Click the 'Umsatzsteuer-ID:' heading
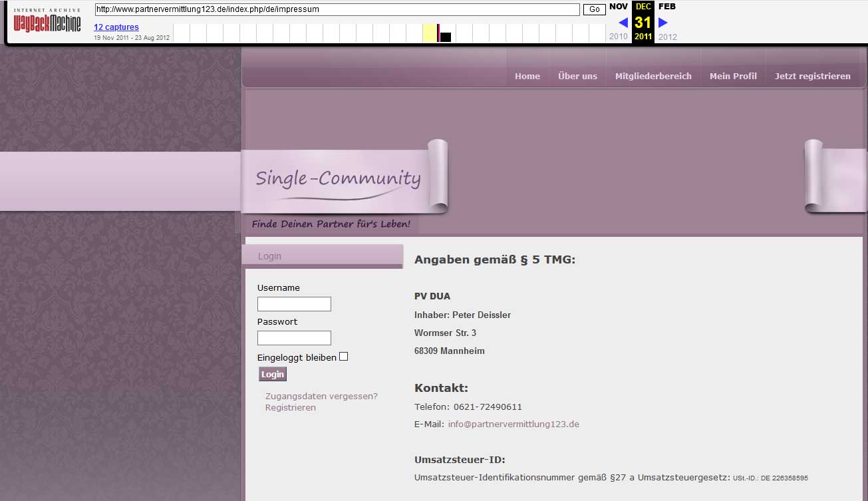 point(460,460)
